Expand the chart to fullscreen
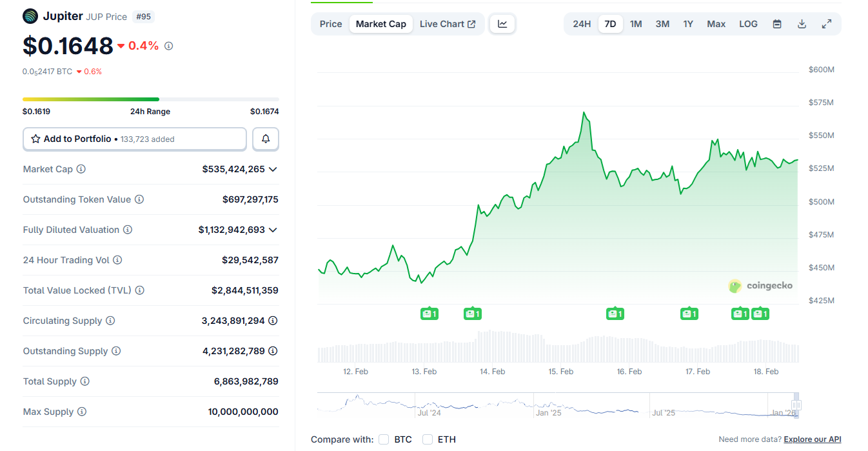This screenshot has width=868, height=451. click(826, 23)
